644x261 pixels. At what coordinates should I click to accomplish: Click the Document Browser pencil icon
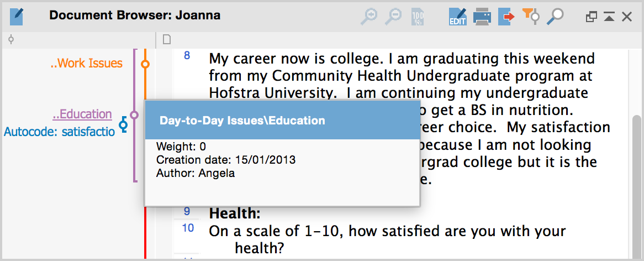click(x=17, y=17)
